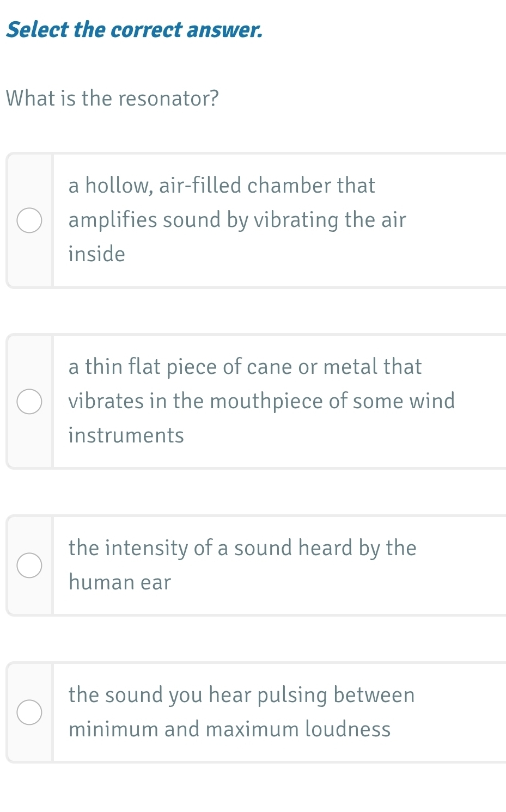Click the line "vibrates in the mouthpiece of some wind"

click(x=261, y=402)
